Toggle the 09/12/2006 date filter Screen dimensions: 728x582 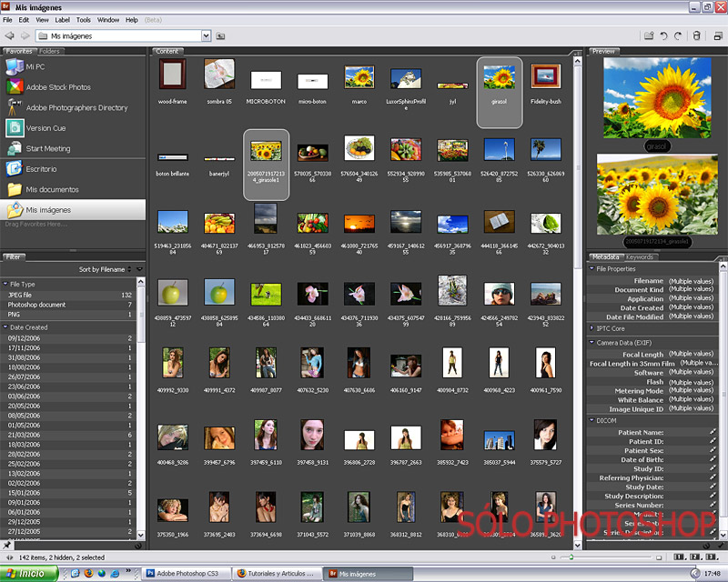click(x=25, y=338)
